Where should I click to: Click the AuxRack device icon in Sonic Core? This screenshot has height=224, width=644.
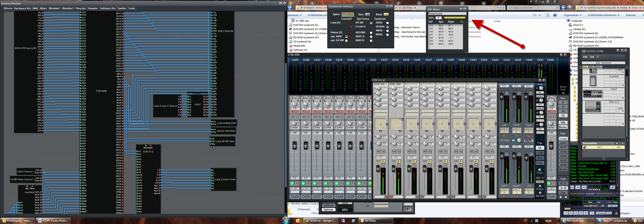593,81
